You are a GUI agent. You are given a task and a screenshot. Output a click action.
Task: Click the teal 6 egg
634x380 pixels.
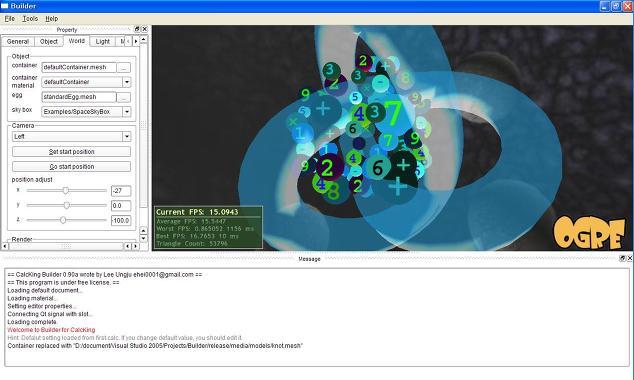click(x=378, y=167)
